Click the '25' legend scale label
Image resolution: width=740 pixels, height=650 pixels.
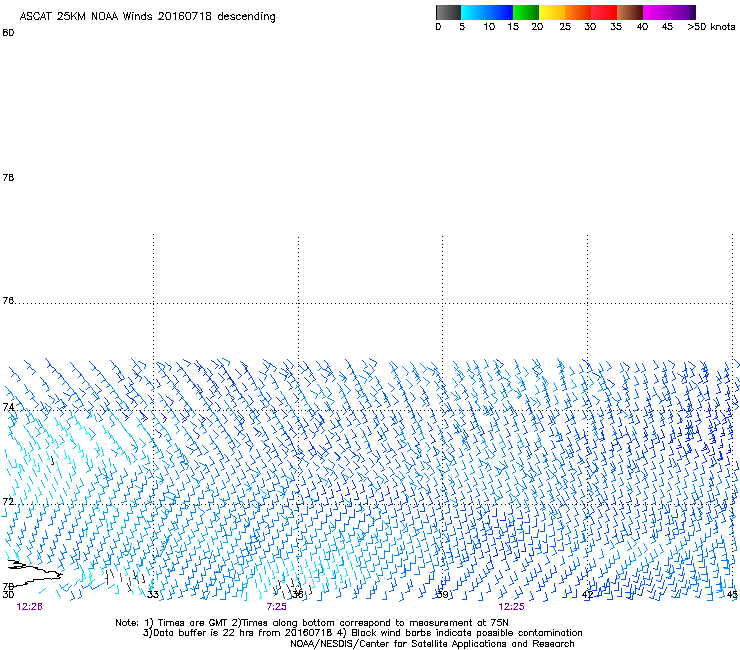click(565, 27)
